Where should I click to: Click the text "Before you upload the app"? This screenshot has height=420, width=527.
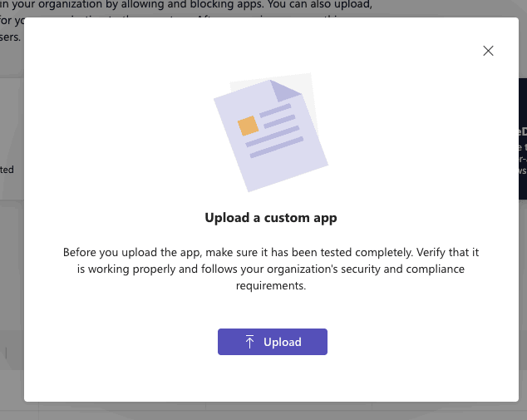132,252
